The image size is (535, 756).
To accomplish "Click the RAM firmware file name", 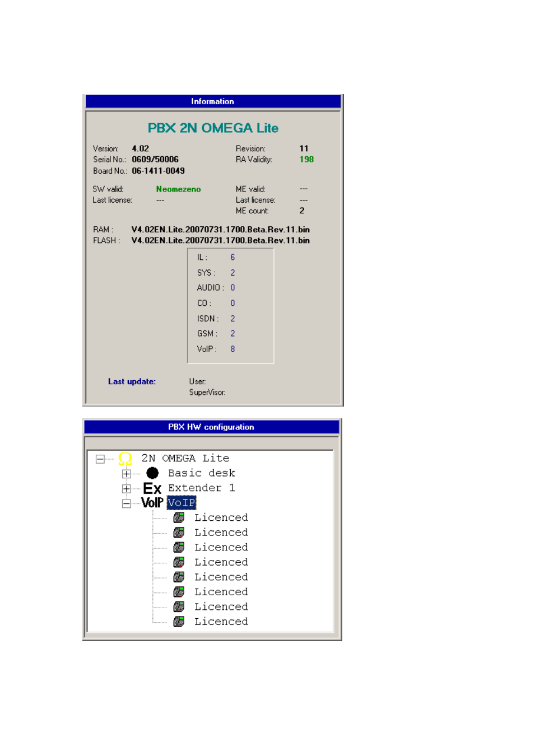I will pyautogui.click(x=221, y=230).
